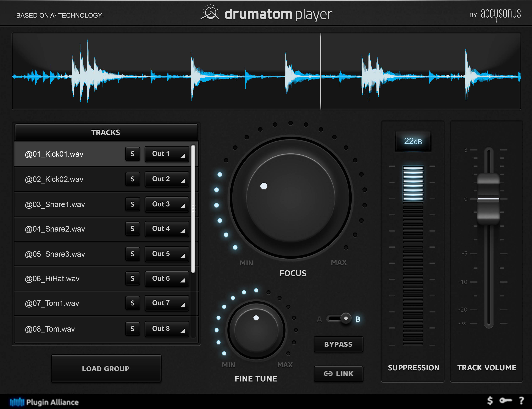This screenshot has width=532, height=409.
Task: Enable BYPASS mode
Action: tap(338, 344)
